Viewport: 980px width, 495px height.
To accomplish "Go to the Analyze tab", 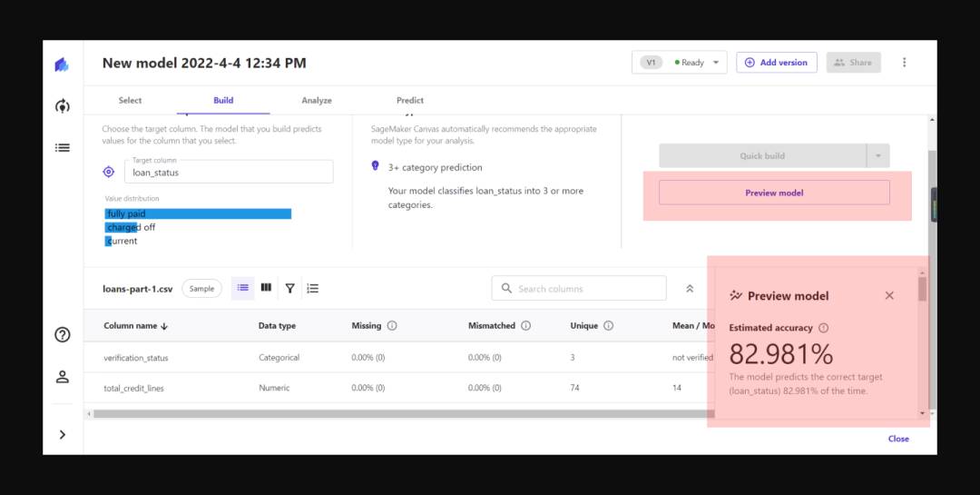I will [317, 100].
